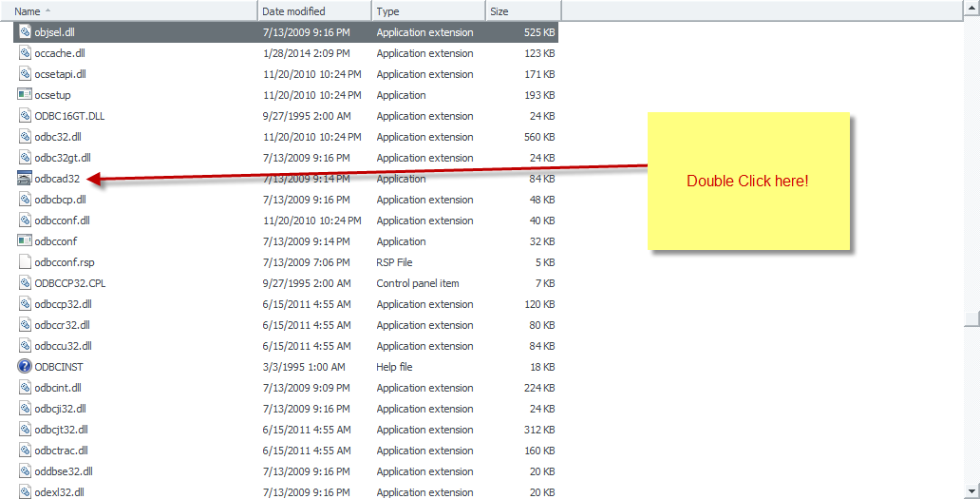Screen dimensions: 980x499
Task: Sort files by Date modified column
Action: 313,11
